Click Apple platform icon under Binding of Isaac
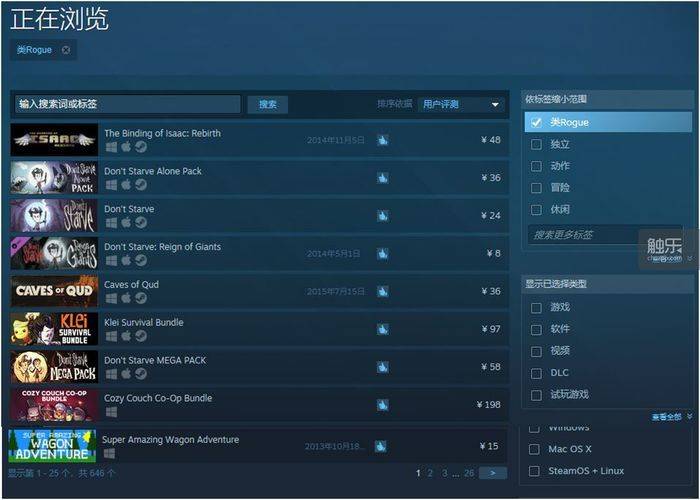The height and width of the screenshot is (500, 700). click(126, 146)
